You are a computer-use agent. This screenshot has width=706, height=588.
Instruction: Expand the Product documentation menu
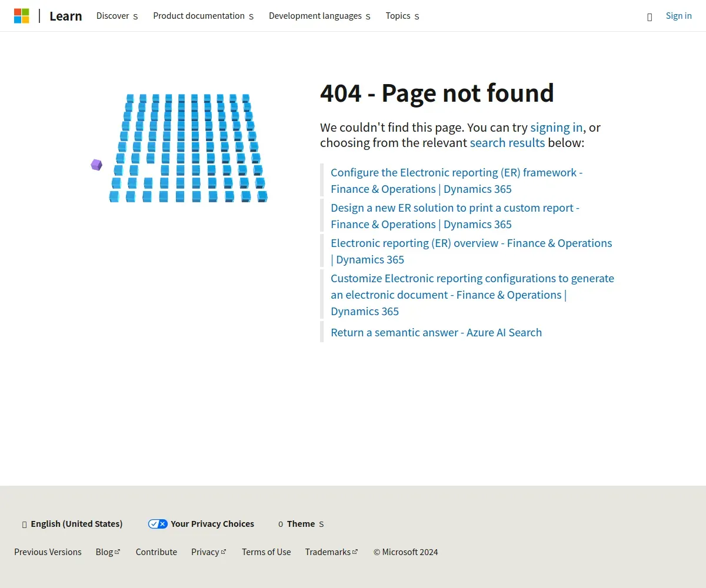[204, 16]
